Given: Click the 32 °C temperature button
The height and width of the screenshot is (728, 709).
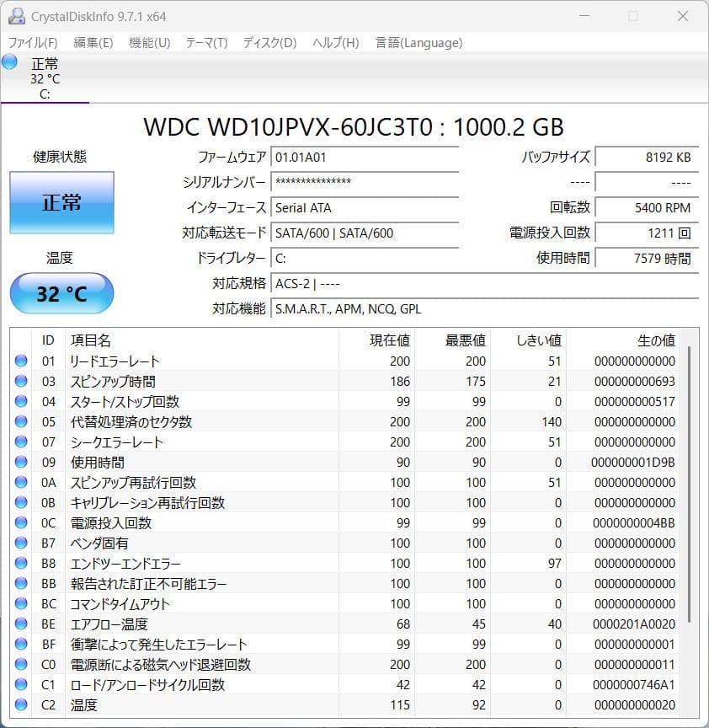Looking at the screenshot, I should coord(61,293).
